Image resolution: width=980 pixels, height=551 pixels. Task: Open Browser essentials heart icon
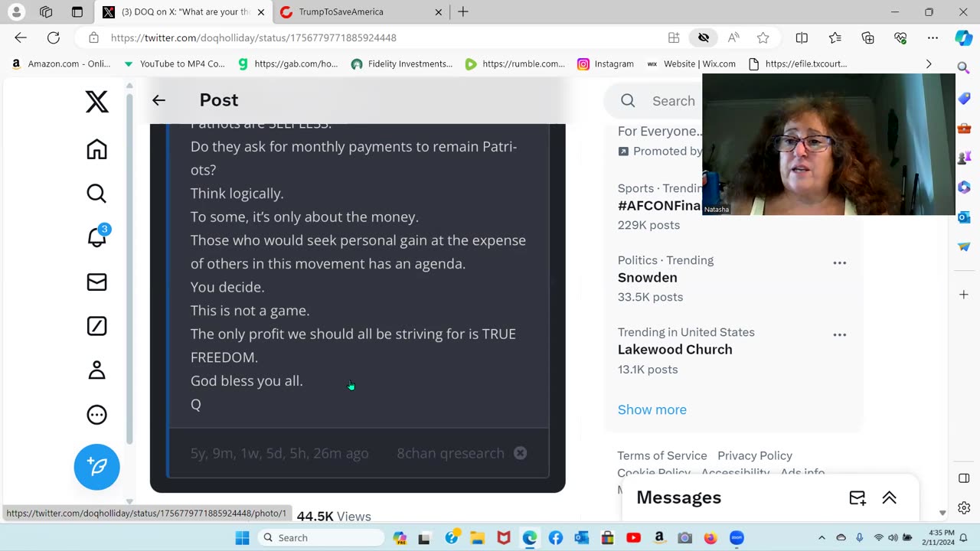point(900,37)
